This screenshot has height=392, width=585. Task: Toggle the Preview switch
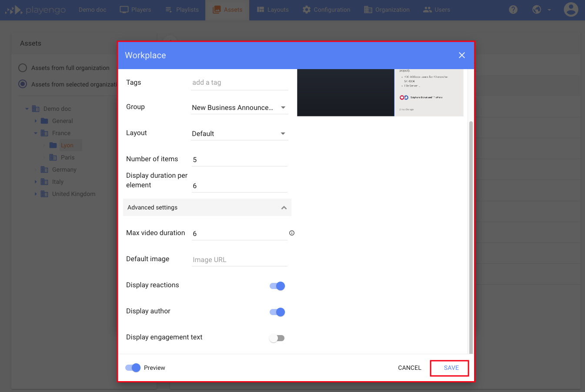point(133,368)
